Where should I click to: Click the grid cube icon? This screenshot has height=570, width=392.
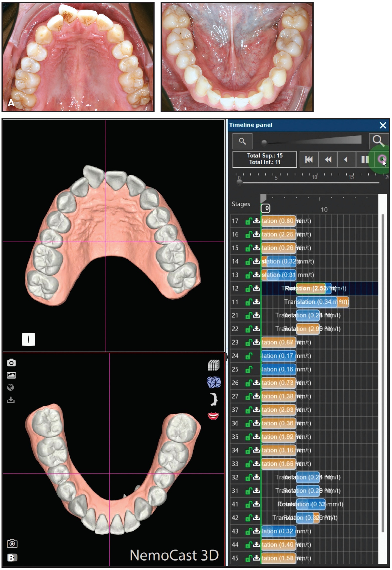[214, 365]
